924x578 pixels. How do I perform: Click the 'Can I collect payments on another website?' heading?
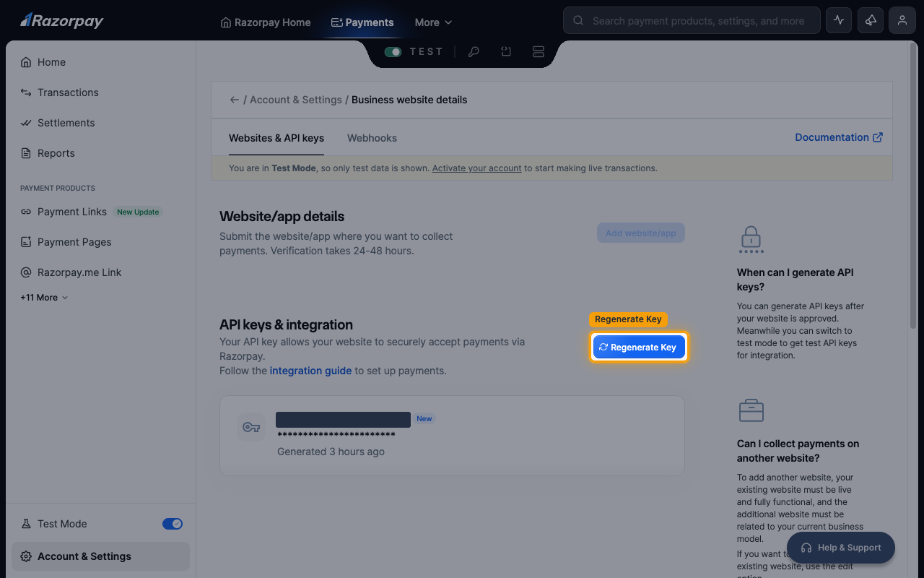(x=798, y=451)
